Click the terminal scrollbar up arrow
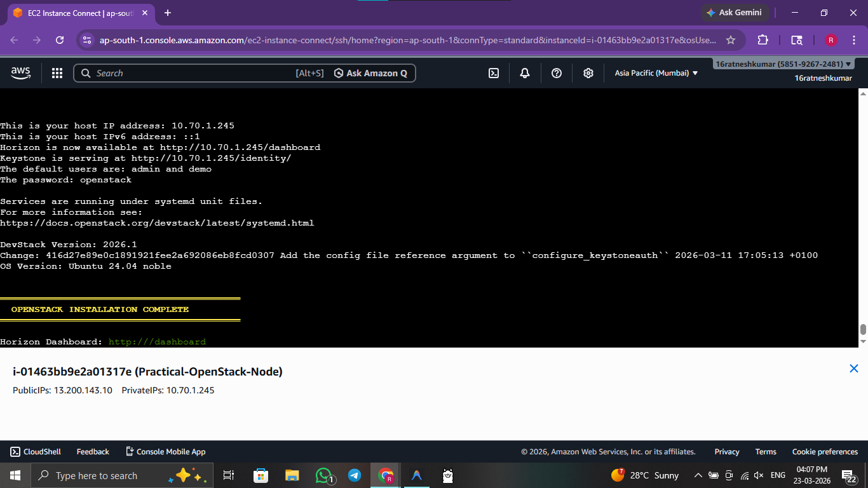The height and width of the screenshot is (488, 868). point(863,93)
